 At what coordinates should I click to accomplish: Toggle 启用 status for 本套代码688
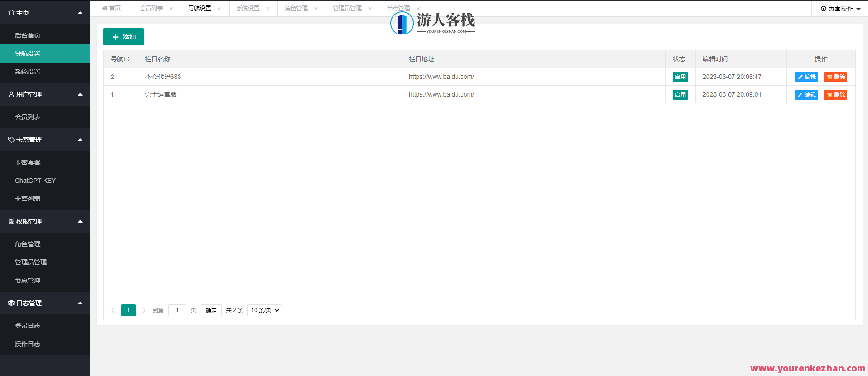(680, 77)
